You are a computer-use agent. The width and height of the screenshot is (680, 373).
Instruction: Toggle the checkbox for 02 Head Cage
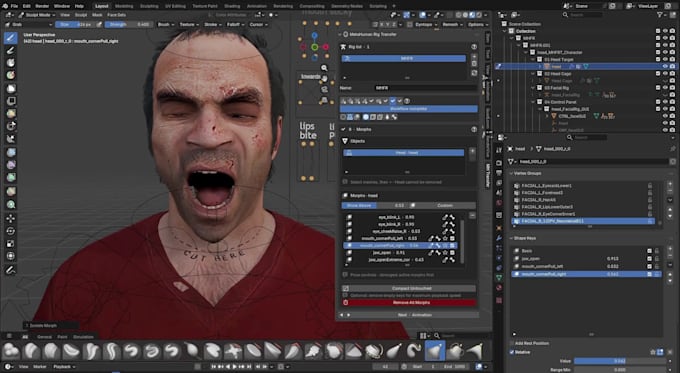tap(658, 74)
